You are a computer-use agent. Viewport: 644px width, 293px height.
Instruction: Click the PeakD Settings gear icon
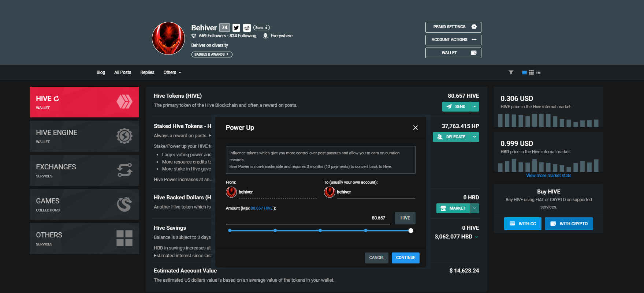474,27
